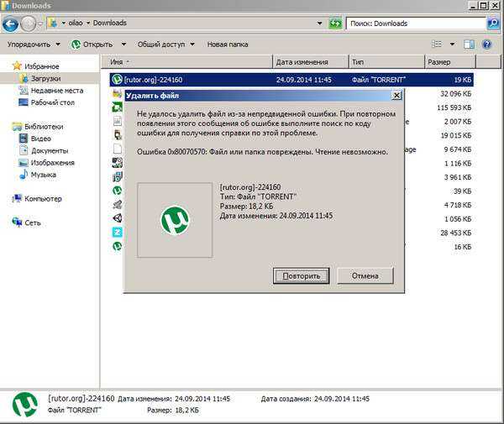Focus the Поиск: Downloads search field
The height and width of the screenshot is (424, 504).
416,24
